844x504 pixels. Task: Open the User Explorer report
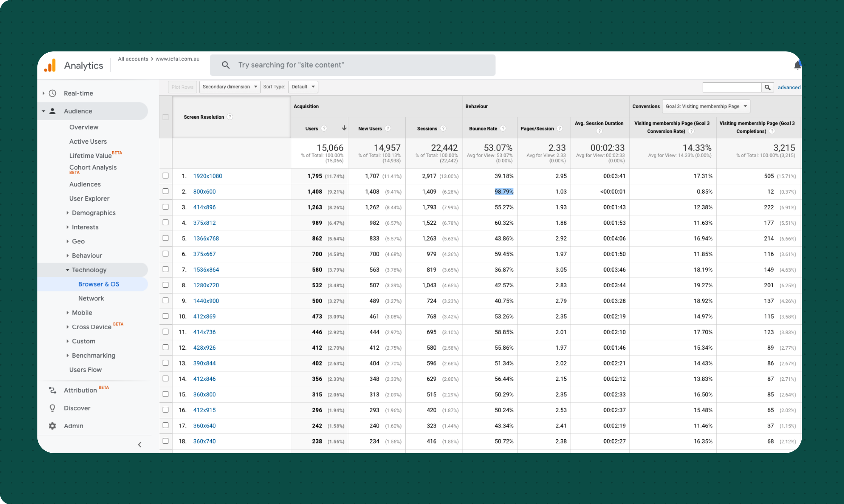(89, 198)
